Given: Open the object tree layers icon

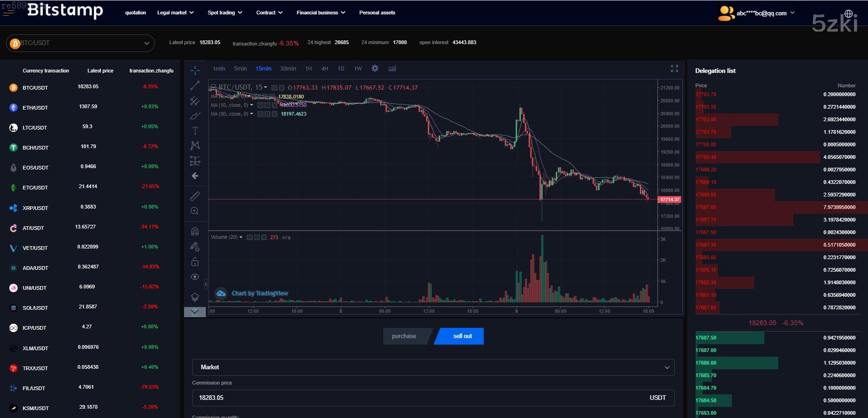Looking at the screenshot, I should pyautogui.click(x=195, y=297).
